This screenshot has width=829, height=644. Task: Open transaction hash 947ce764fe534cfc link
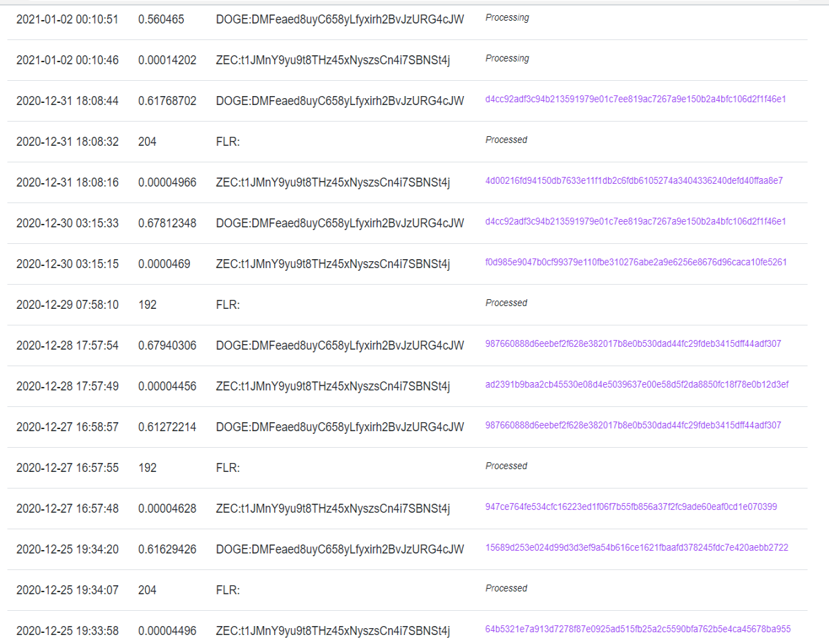point(631,507)
